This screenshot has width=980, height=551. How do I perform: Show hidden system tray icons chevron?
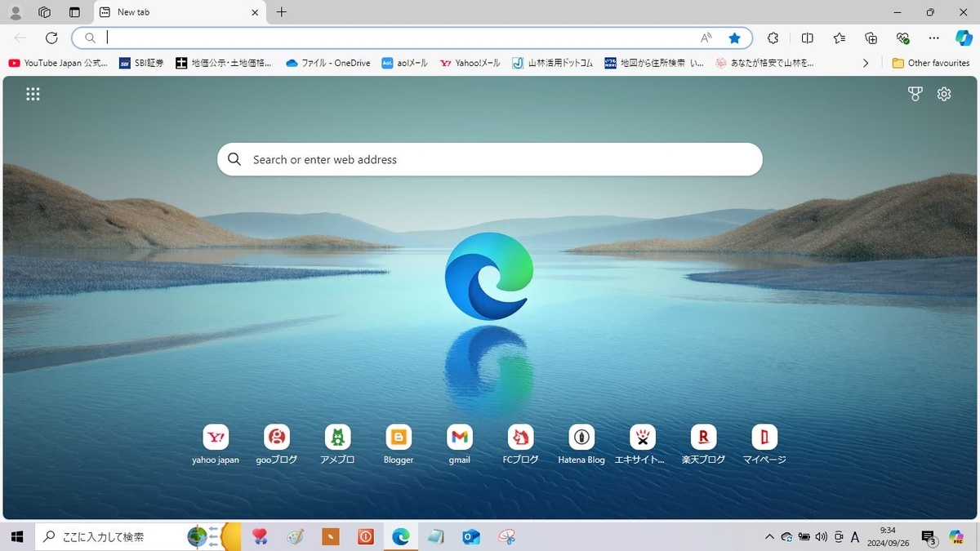(x=769, y=536)
